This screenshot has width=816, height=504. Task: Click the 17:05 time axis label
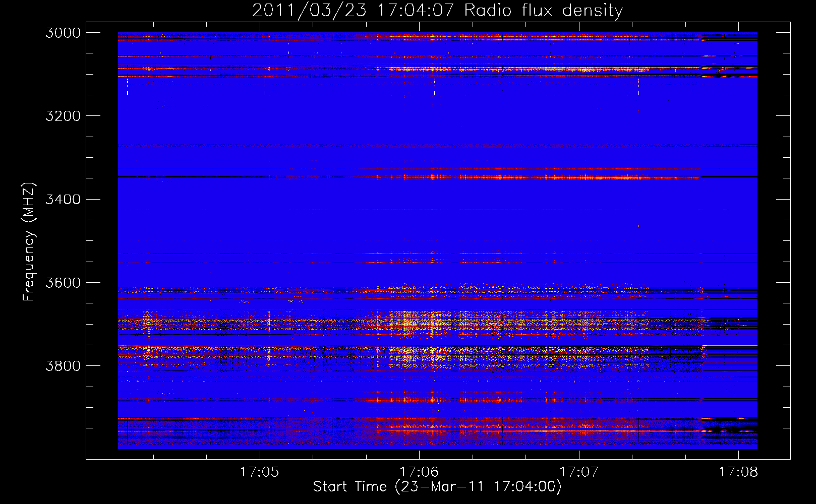click(x=259, y=472)
